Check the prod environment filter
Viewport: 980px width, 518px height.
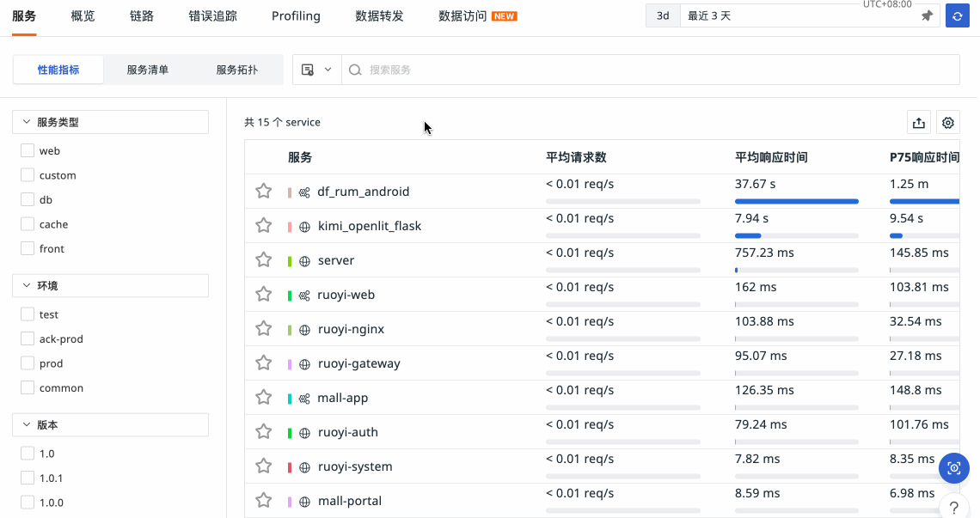[x=28, y=363]
